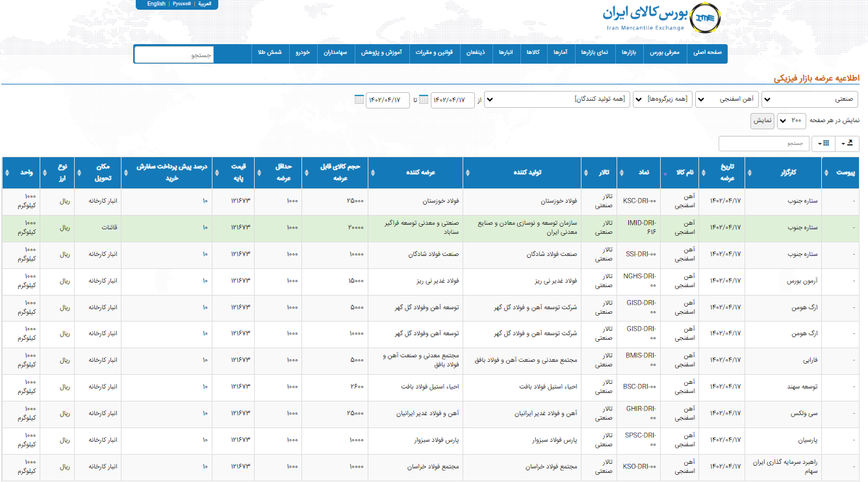Open کالاها menu item
The height and width of the screenshot is (482, 868).
click(533, 53)
